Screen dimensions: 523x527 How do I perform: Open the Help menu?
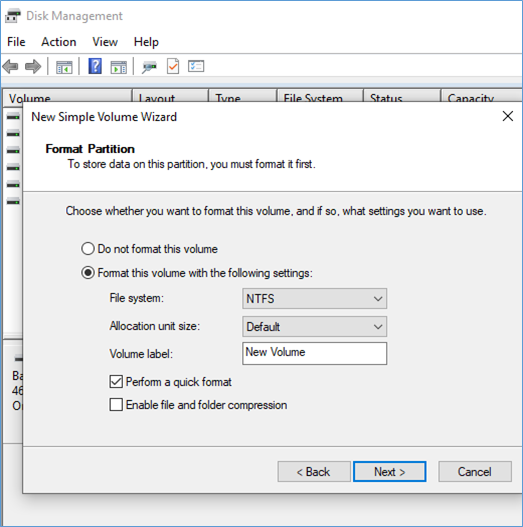(x=146, y=42)
